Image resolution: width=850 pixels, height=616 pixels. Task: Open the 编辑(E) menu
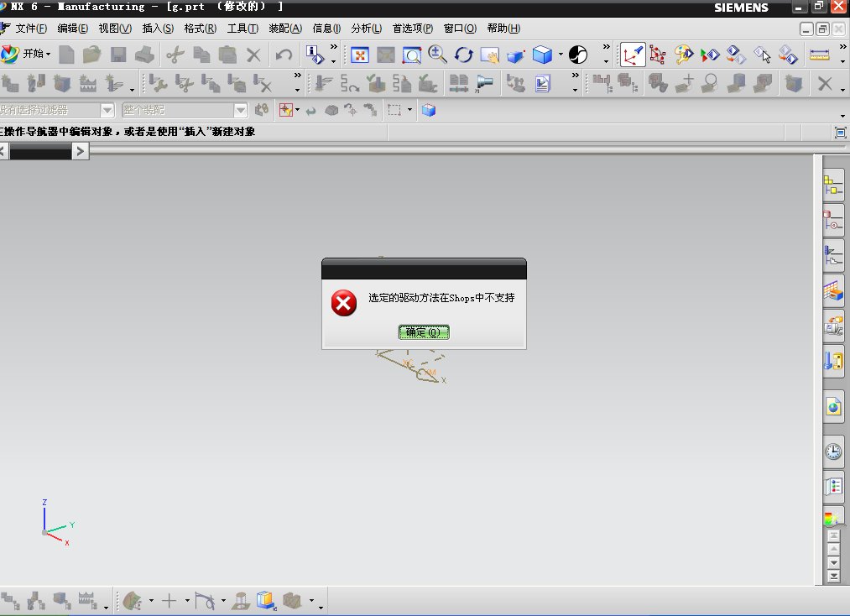click(73, 29)
